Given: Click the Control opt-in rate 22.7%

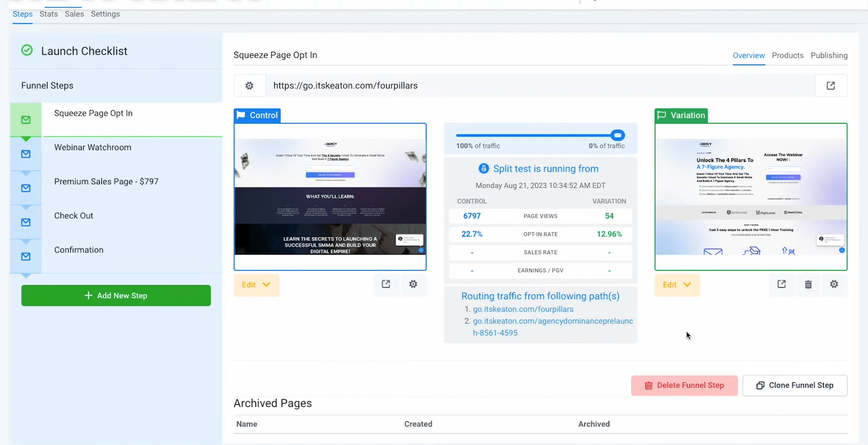Looking at the screenshot, I should [472, 234].
